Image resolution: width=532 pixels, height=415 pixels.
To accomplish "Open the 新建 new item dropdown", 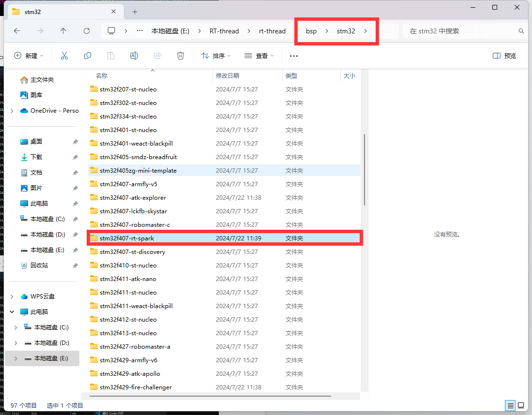I will [x=29, y=56].
